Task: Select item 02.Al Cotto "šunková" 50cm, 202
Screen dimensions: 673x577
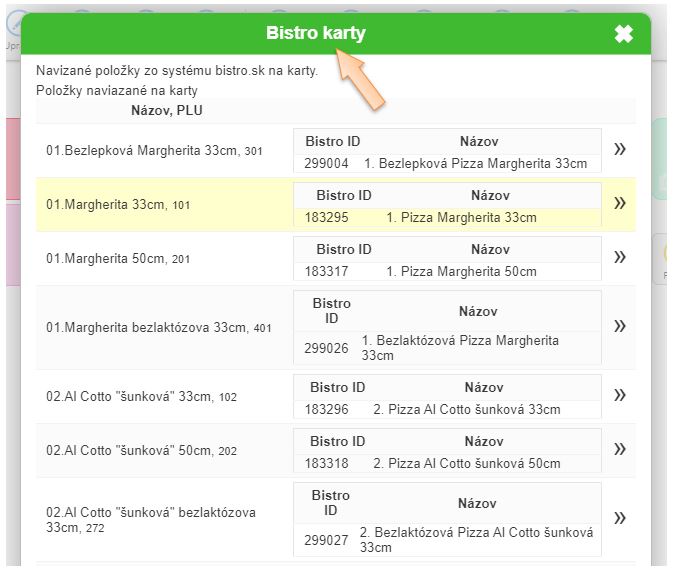Action: coord(141,450)
